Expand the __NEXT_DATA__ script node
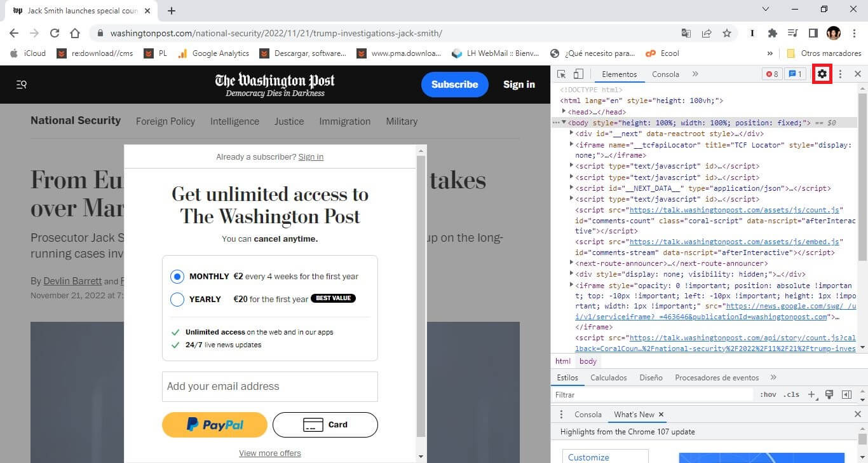This screenshot has width=868, height=463. pyautogui.click(x=571, y=188)
